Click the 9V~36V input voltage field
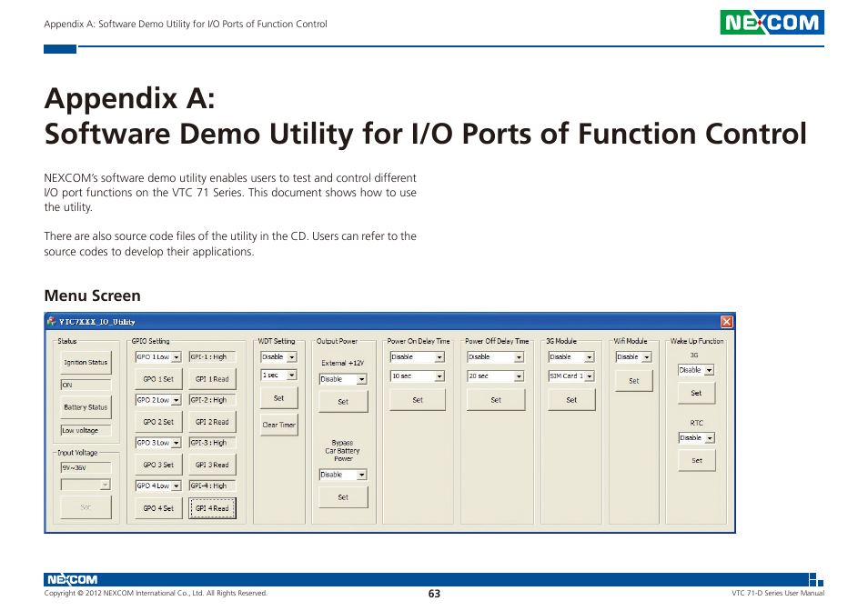 tap(86, 467)
